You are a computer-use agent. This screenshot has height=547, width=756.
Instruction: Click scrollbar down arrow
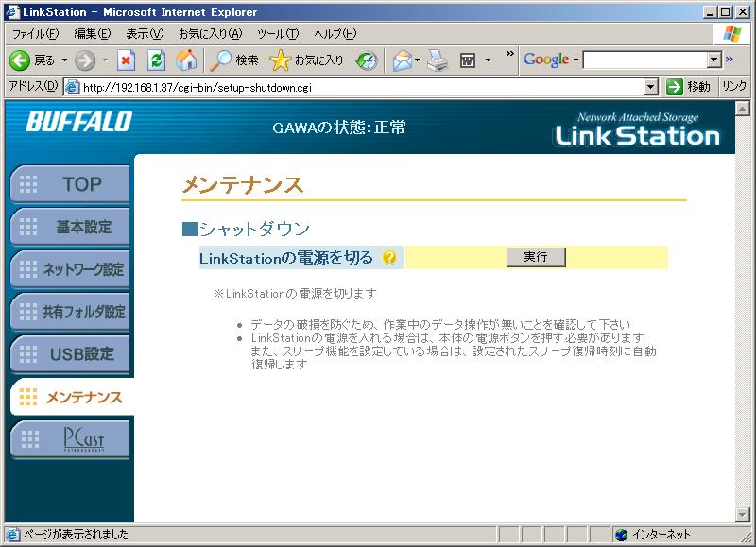[x=742, y=515]
